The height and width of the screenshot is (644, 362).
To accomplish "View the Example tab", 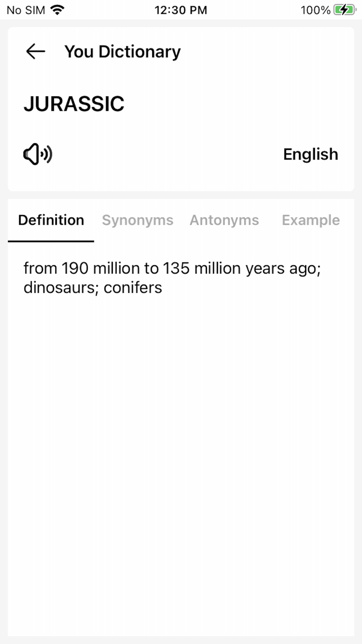I will coord(310,220).
